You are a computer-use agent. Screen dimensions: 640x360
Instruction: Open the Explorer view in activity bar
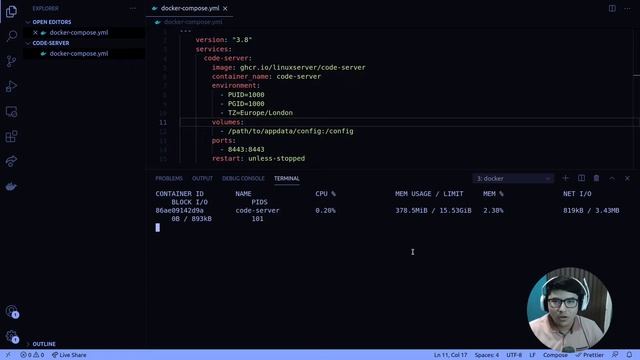point(11,11)
